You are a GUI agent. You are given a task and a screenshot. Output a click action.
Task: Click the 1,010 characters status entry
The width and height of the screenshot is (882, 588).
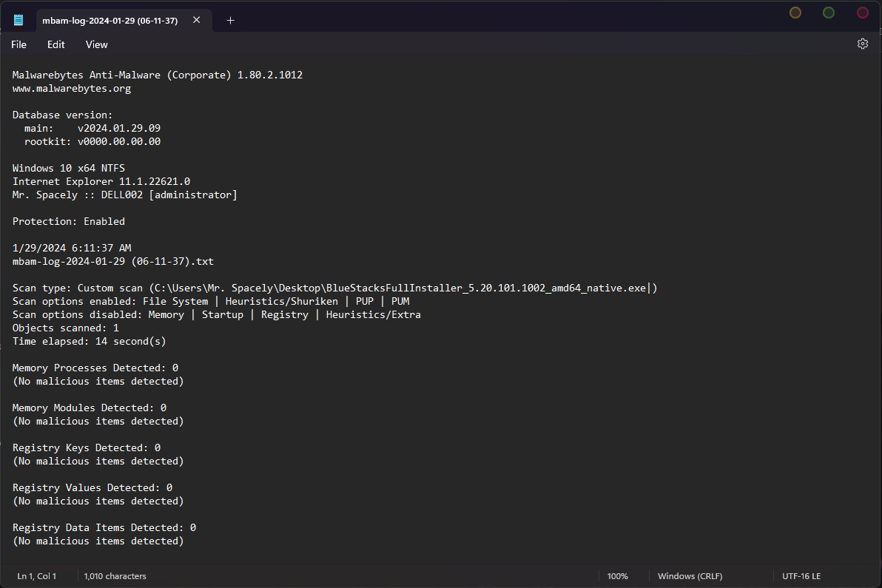[x=115, y=576]
